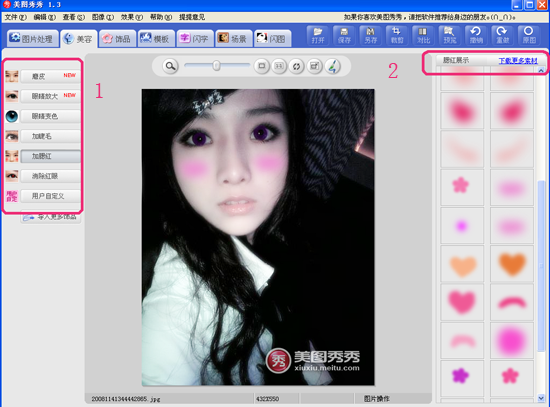The width and height of the screenshot is (550, 407).
Task: Click the 预览 preview toolbar icon
Action: coord(449,35)
